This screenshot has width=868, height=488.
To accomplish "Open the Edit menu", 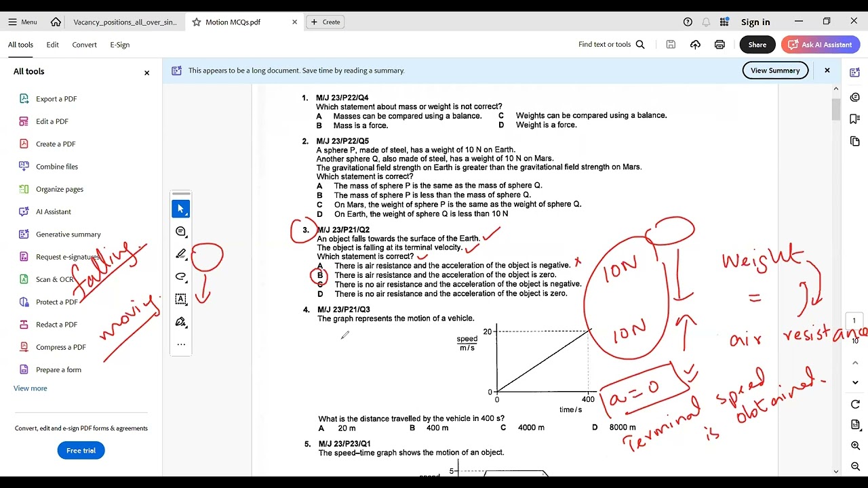I will (x=52, y=45).
